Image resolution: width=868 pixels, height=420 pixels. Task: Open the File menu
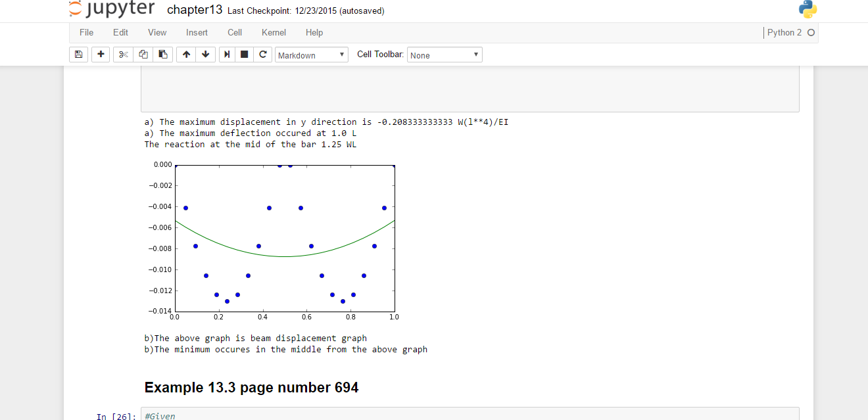point(86,32)
